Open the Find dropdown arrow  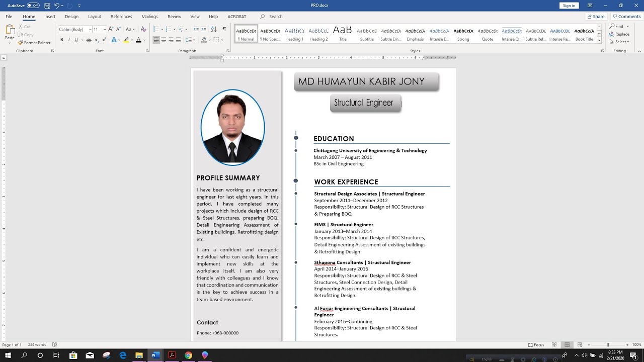[628, 26]
